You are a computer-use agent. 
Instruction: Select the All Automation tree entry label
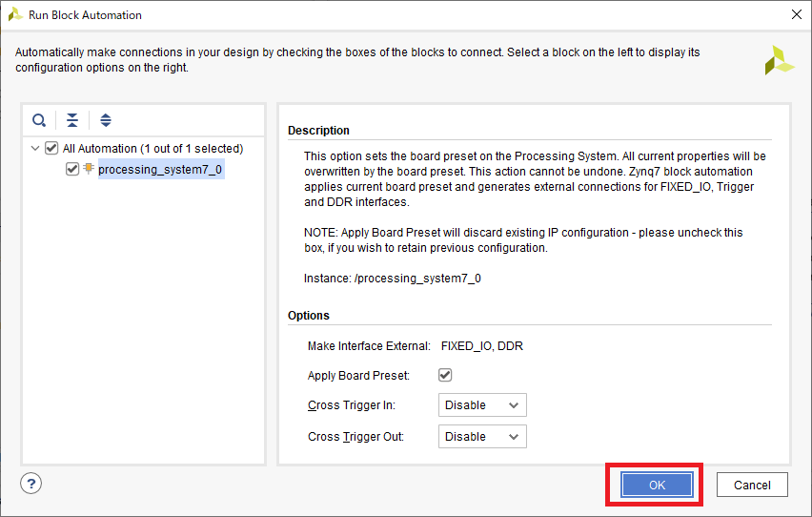(152, 149)
